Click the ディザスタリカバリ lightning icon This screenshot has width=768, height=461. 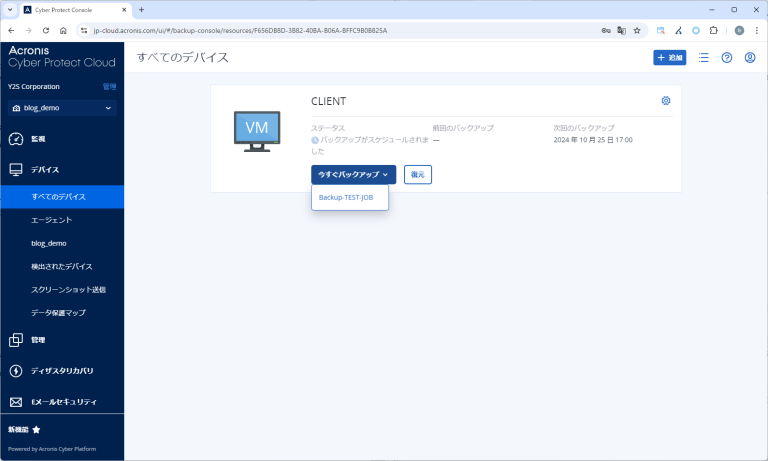tap(16, 371)
